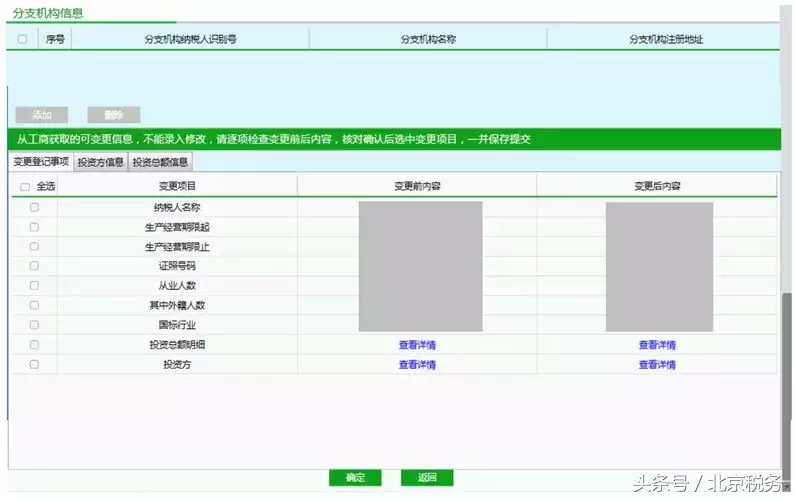The image size is (795, 500).
Task: Click the green 返回 button
Action: 427,477
